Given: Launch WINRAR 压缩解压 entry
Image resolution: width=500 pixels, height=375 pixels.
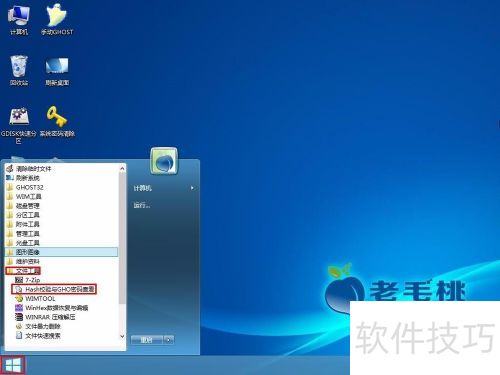Looking at the screenshot, I should pyautogui.click(x=45, y=317).
